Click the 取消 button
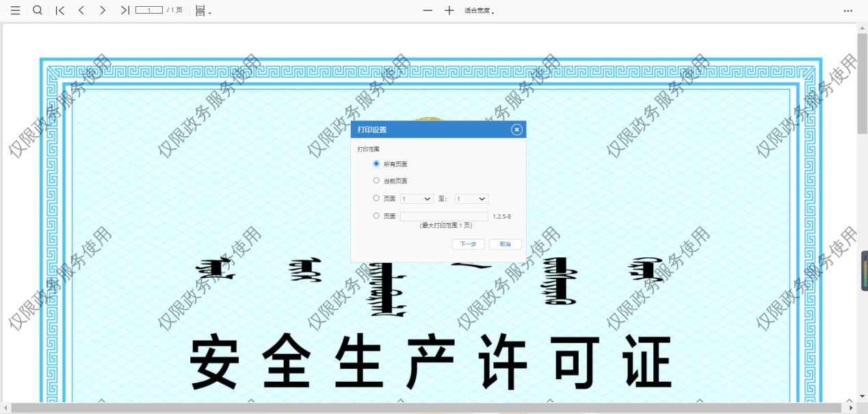The width and height of the screenshot is (868, 414). (x=504, y=244)
